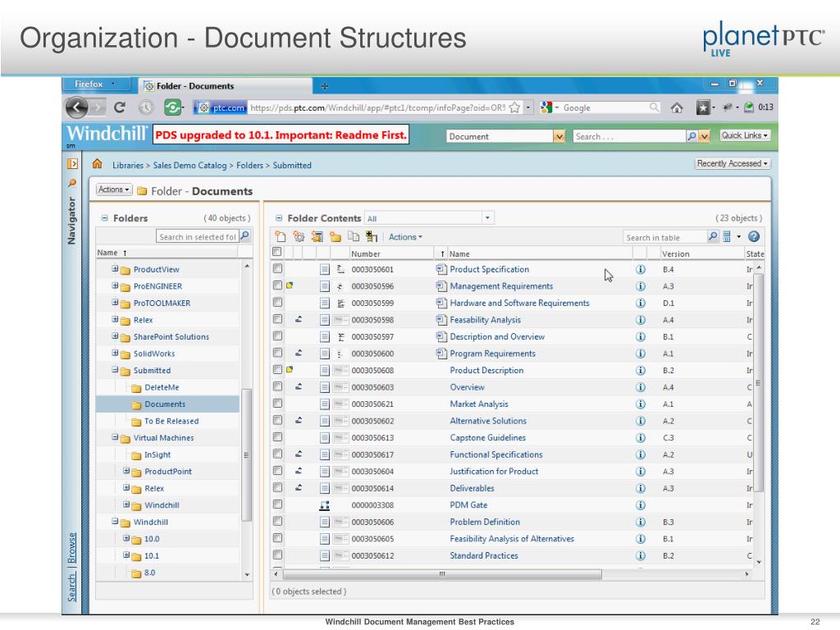Click the Folders tree vertical scrollbar

click(x=246, y=454)
